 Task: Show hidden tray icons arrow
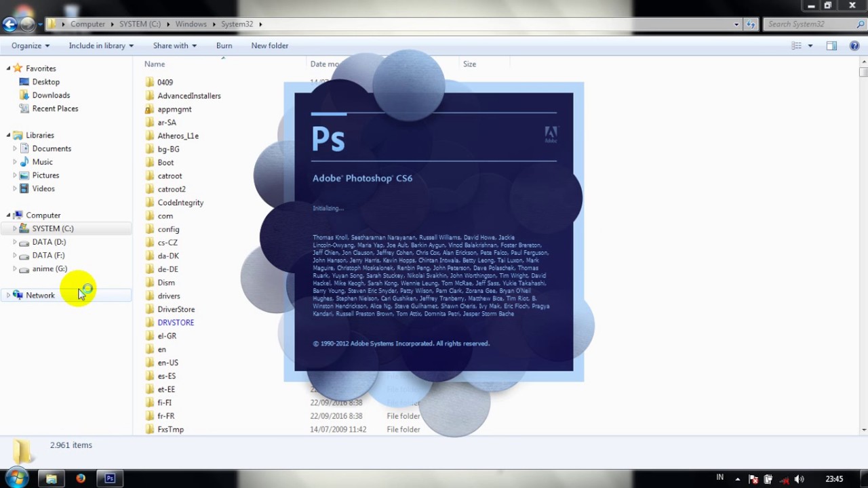pos(738,479)
